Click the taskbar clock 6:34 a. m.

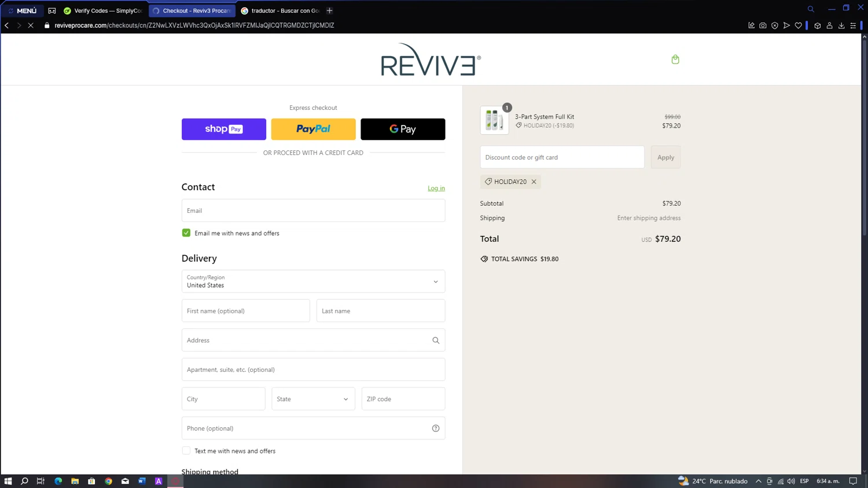pyautogui.click(x=828, y=481)
